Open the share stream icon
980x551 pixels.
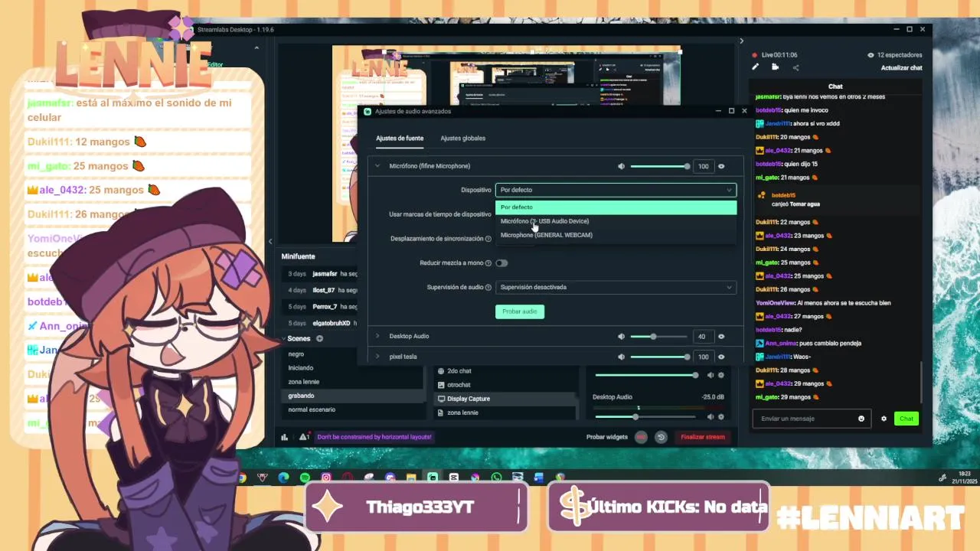tap(795, 67)
